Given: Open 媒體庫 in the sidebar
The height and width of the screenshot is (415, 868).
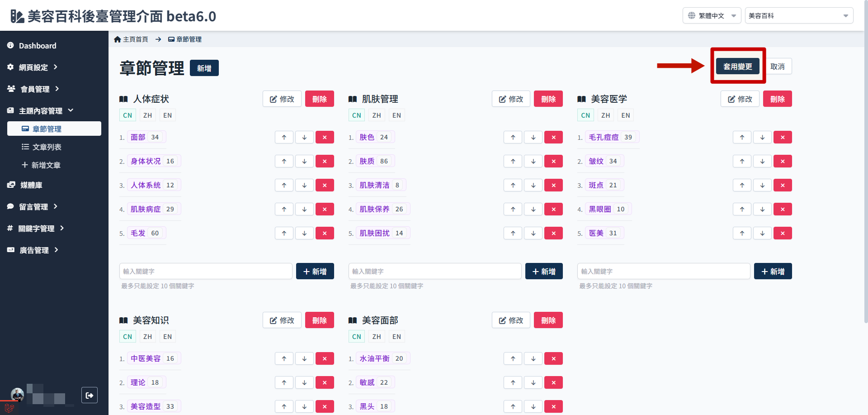Looking at the screenshot, I should [x=25, y=185].
